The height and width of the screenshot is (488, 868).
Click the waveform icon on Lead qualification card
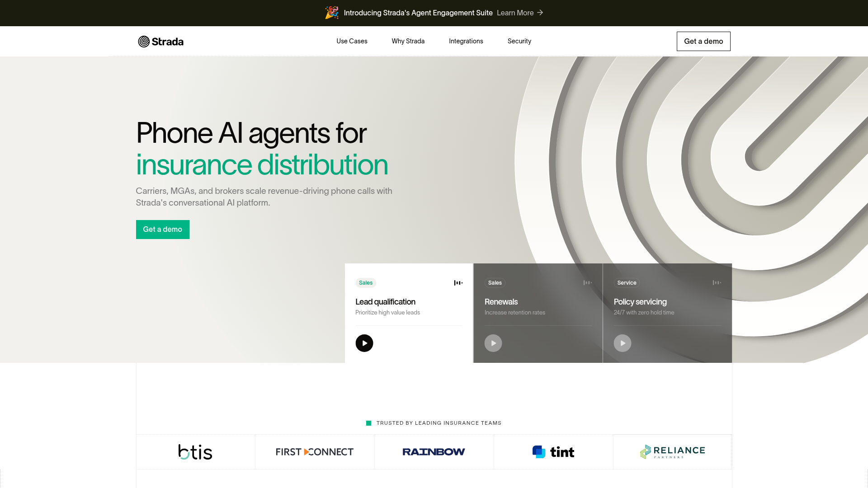coord(458,283)
